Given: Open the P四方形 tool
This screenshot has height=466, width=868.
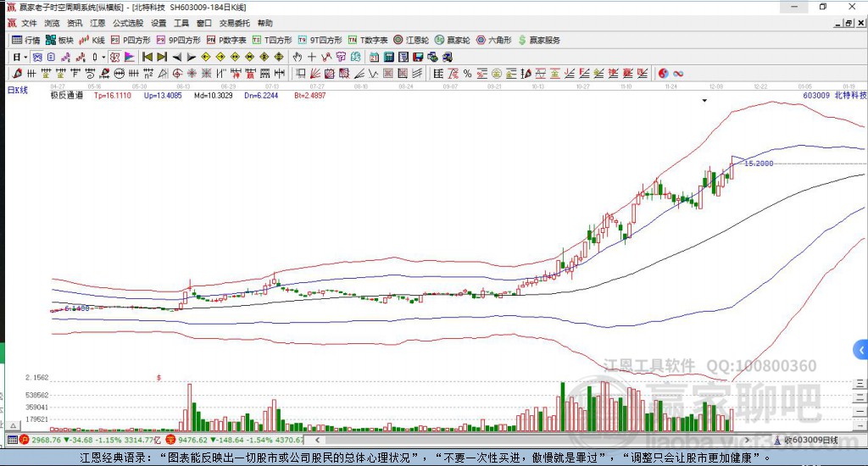Looking at the screenshot, I should pos(131,40).
